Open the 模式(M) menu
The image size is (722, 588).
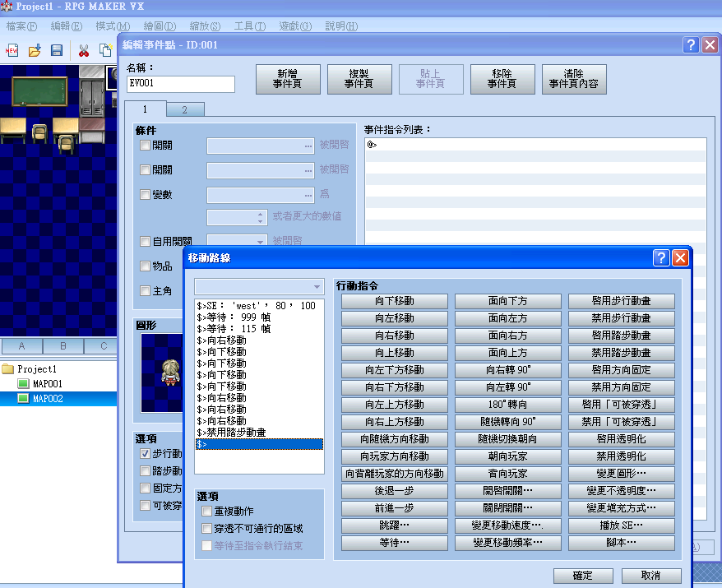point(113,26)
